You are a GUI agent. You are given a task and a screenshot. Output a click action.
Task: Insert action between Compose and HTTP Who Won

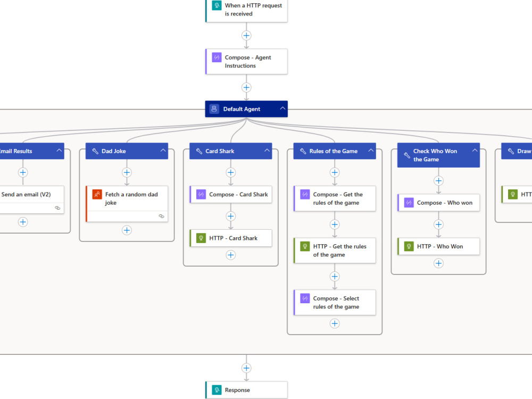[x=438, y=225]
